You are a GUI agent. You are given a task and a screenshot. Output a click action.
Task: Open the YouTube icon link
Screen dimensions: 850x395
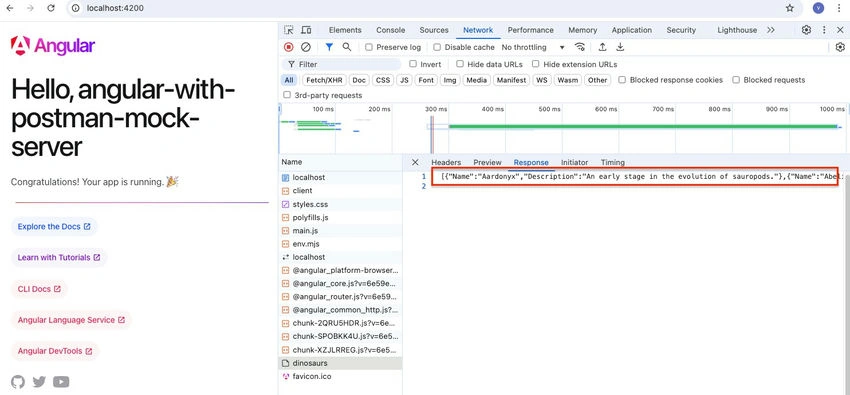point(61,382)
